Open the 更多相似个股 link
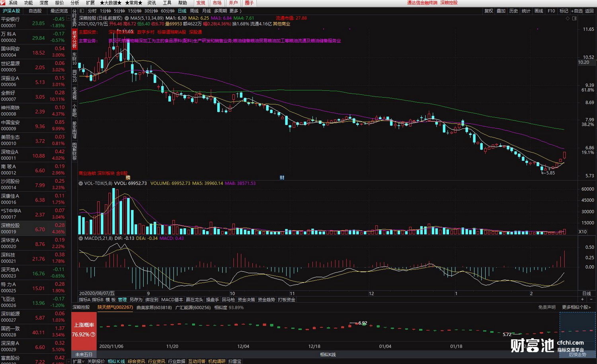 click(x=576, y=307)
